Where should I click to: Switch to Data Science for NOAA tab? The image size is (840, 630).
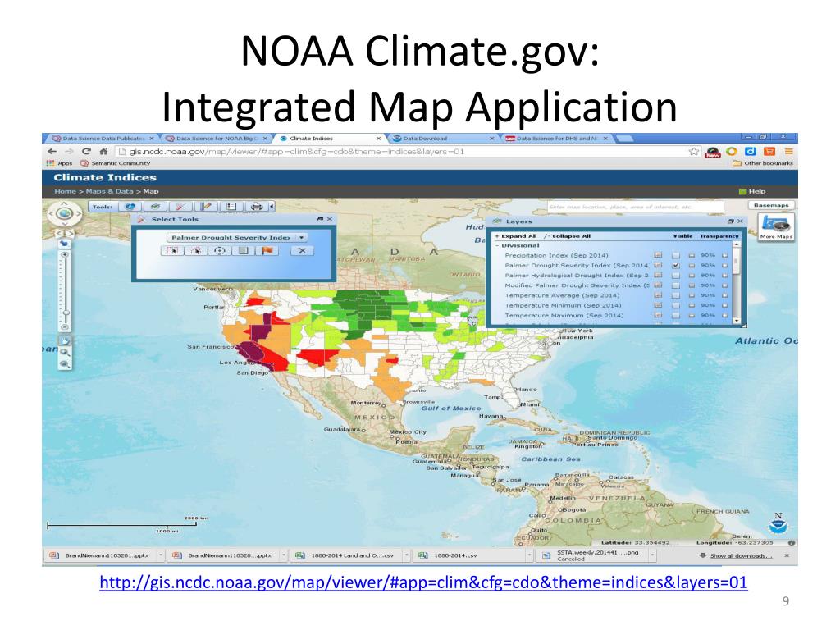217,138
